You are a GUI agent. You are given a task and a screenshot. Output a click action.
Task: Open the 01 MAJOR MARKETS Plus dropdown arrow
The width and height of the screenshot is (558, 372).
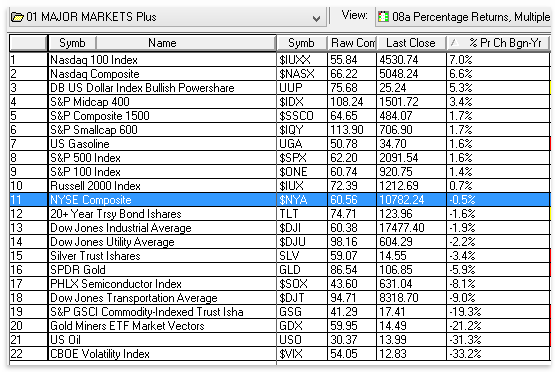316,18
